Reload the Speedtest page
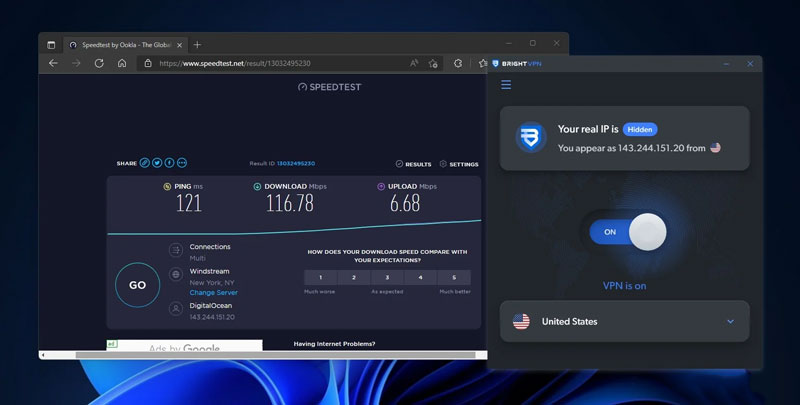The image size is (800, 405). tap(99, 63)
